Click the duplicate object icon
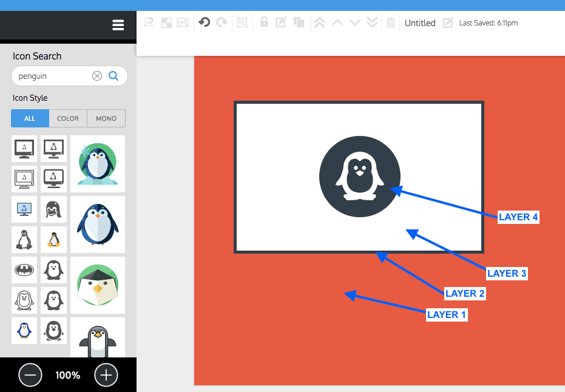Image resolution: width=565 pixels, height=392 pixels. (299, 22)
